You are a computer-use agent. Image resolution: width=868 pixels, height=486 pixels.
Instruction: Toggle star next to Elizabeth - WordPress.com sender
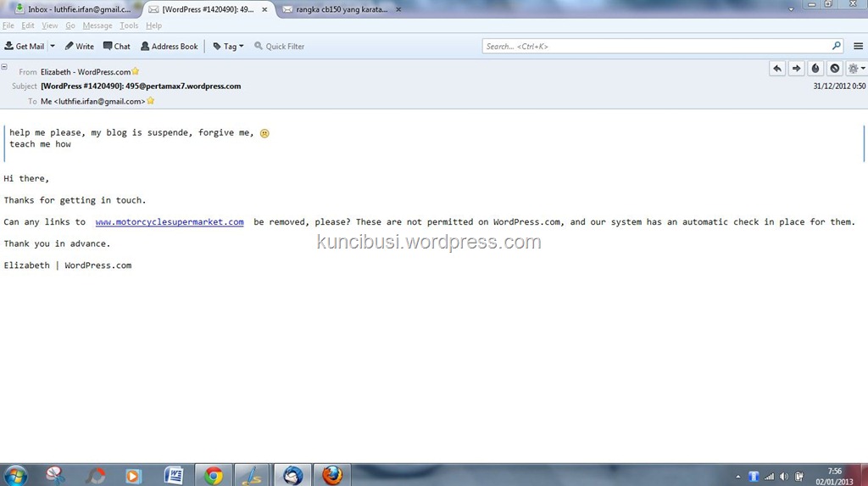click(x=136, y=72)
